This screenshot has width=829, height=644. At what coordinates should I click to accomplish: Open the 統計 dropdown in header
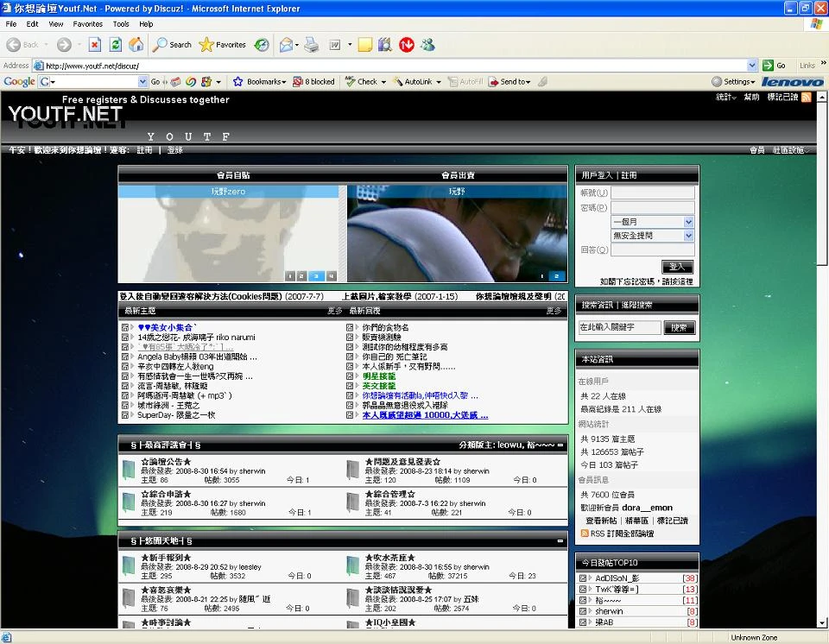[x=725, y=97]
